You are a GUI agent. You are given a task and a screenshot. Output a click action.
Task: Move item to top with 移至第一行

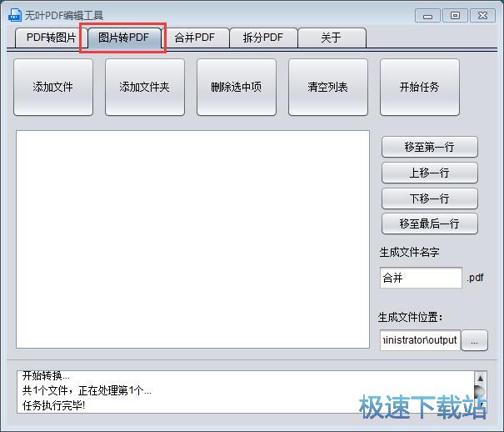point(429,147)
